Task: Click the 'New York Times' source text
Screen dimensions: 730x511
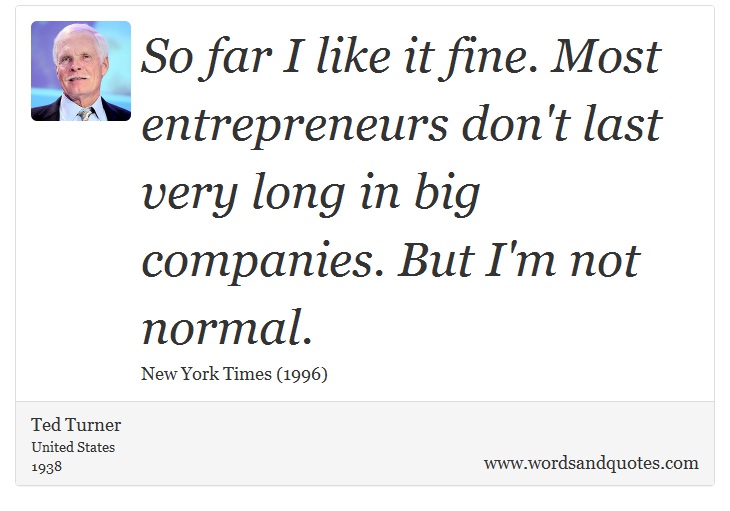Action: tap(207, 374)
